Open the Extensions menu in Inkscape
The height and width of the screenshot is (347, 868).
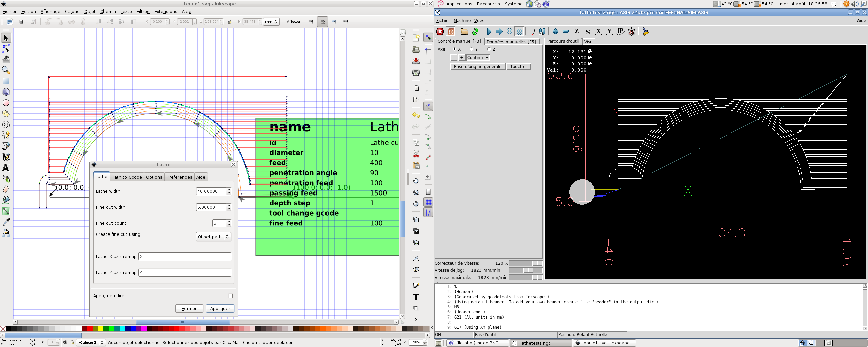[165, 11]
